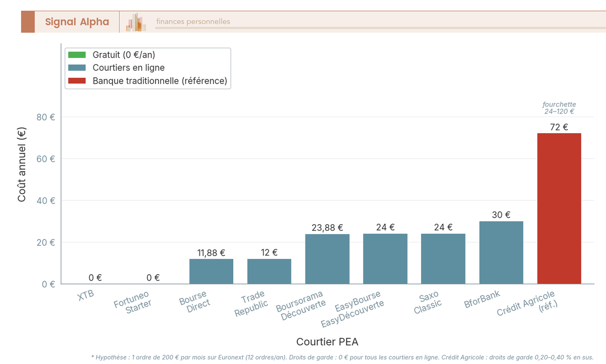Click the 'Signal Alpha' title text

coord(77,22)
